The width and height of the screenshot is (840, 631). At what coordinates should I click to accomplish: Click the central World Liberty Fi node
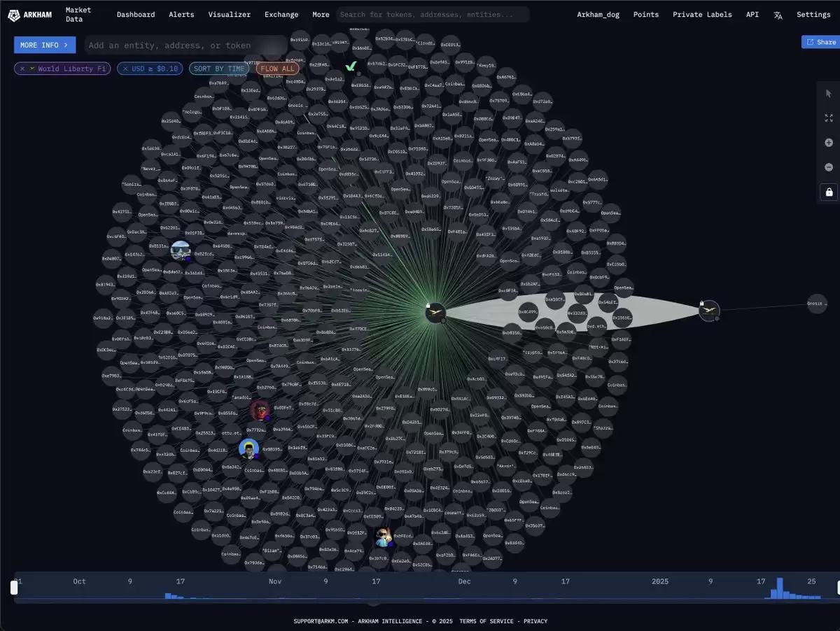[x=436, y=312]
